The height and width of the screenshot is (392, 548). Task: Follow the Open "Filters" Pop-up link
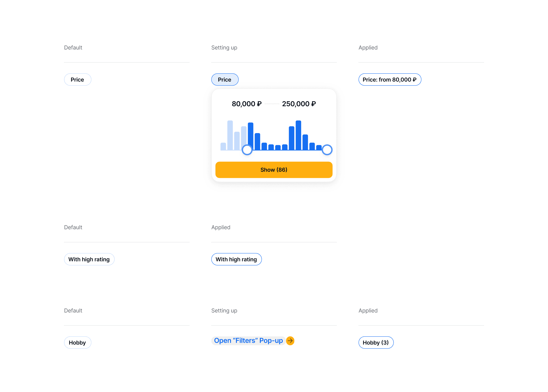(248, 341)
